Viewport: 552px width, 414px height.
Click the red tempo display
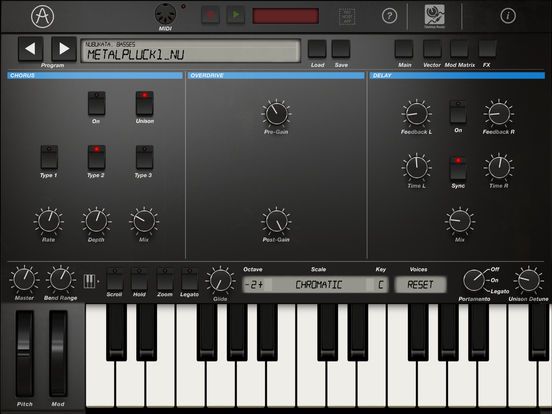coord(286,16)
